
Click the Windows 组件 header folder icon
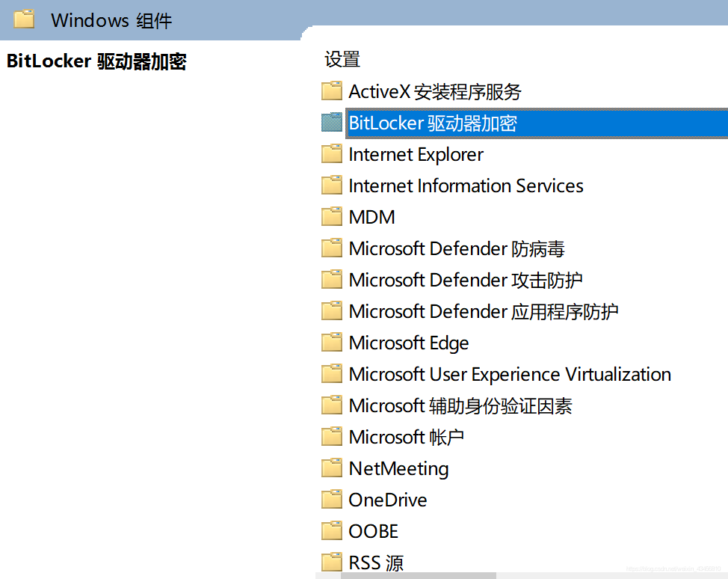pyautogui.click(x=24, y=19)
